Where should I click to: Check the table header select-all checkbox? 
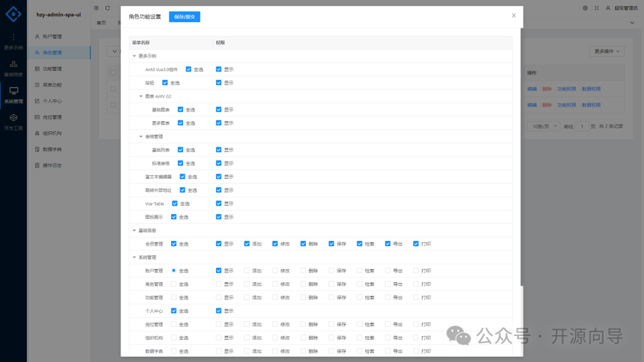coord(113,73)
